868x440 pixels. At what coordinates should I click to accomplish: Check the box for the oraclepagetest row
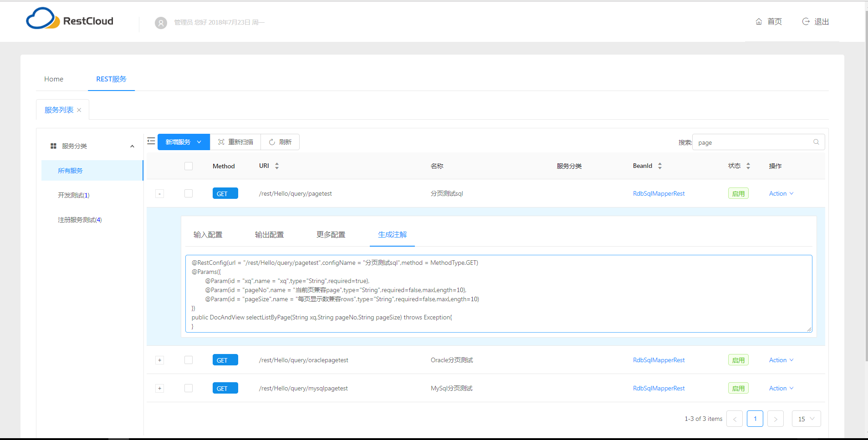click(189, 360)
